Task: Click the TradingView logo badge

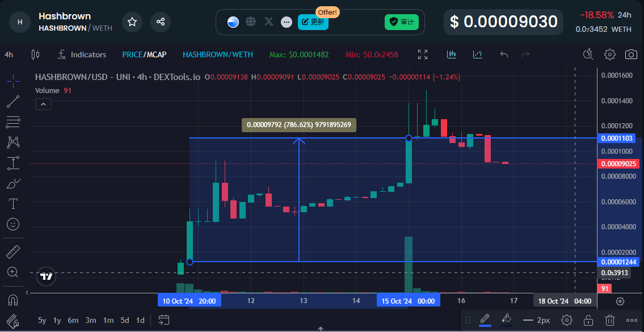Action: point(47,276)
